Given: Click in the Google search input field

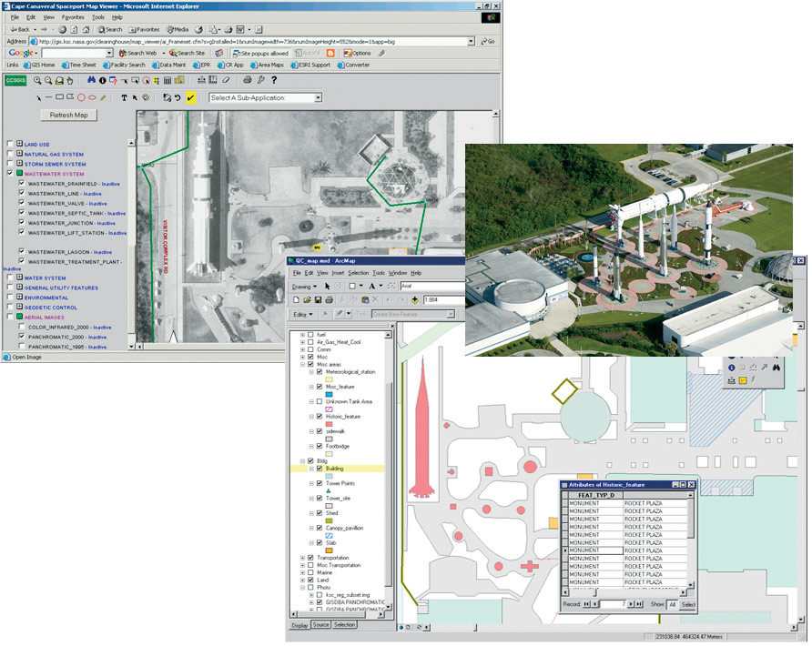Looking at the screenshot, I should (x=74, y=53).
